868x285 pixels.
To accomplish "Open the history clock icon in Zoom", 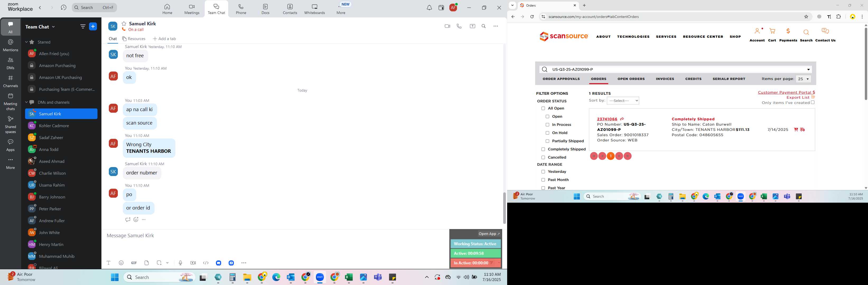I will [63, 7].
